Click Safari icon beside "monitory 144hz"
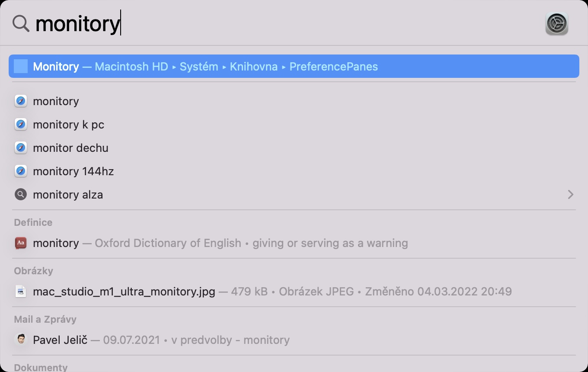The image size is (588, 372). [x=21, y=171]
